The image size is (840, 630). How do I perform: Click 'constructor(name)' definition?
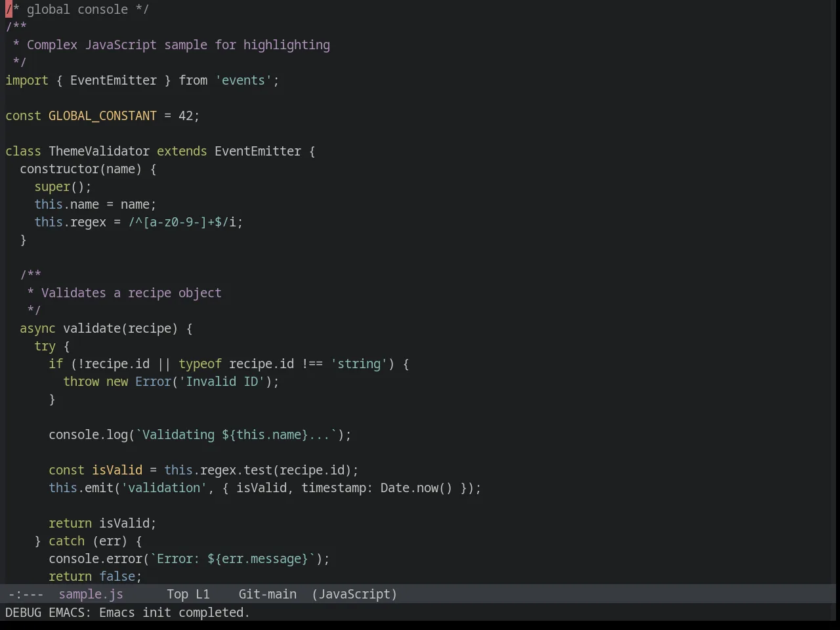[81, 169]
